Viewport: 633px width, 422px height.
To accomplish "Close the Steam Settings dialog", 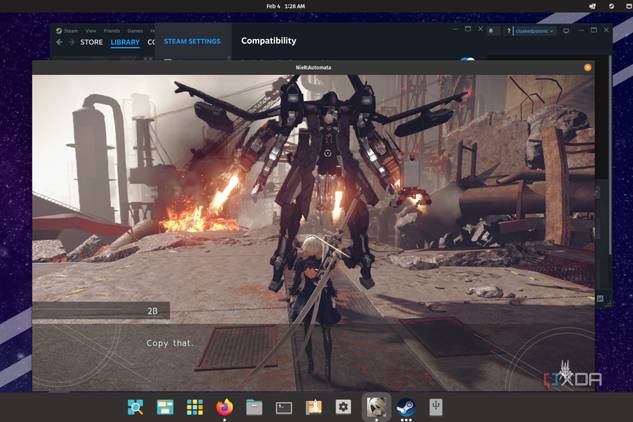I will coord(480,29).
